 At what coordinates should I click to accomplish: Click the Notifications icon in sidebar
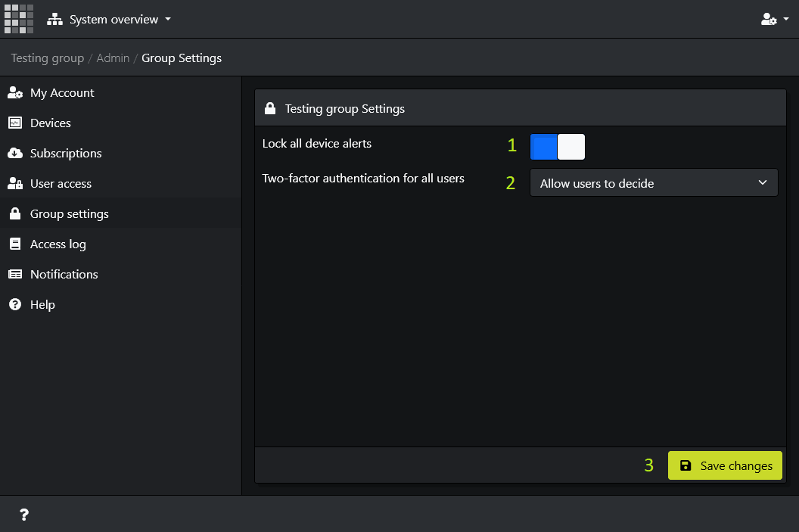click(x=15, y=274)
